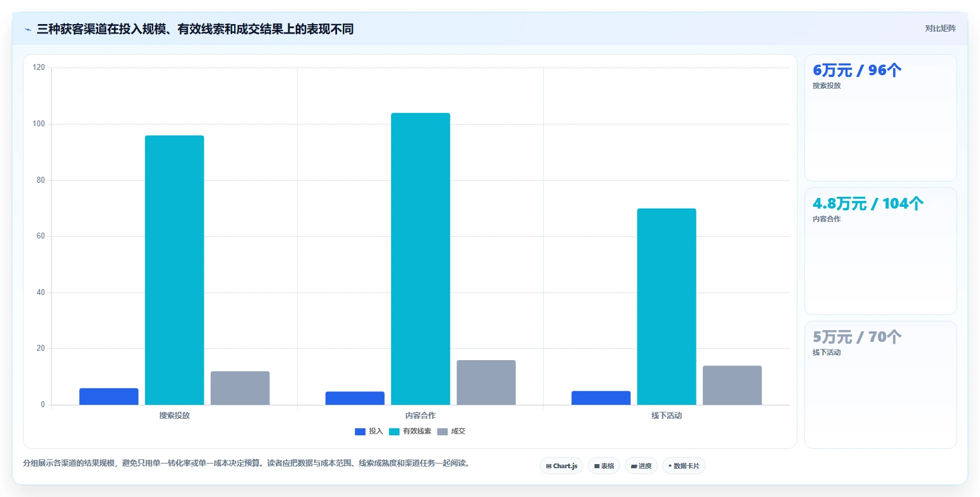Click the cyan 有效线索 bar for 线下活动
This screenshot has width=980, height=497.
click(666, 307)
